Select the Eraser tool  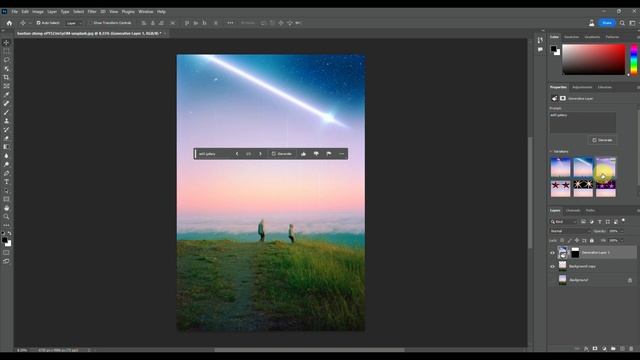tap(6, 138)
